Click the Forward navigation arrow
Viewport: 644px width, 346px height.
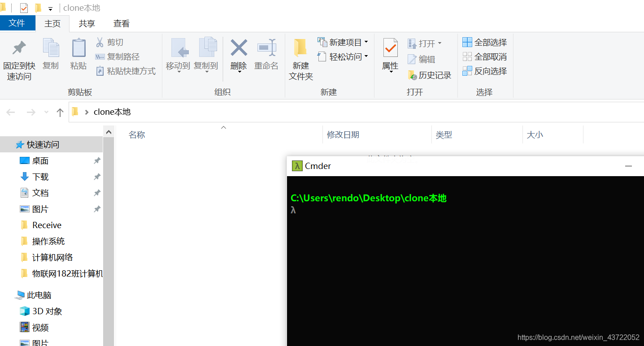point(30,112)
